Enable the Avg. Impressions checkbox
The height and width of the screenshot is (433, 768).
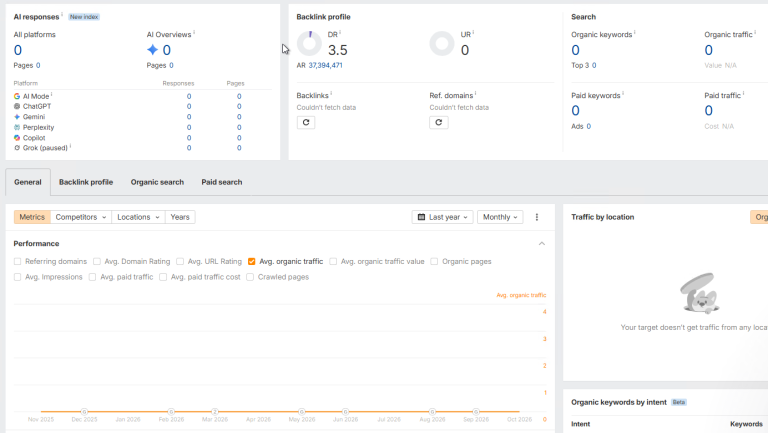[x=18, y=277]
